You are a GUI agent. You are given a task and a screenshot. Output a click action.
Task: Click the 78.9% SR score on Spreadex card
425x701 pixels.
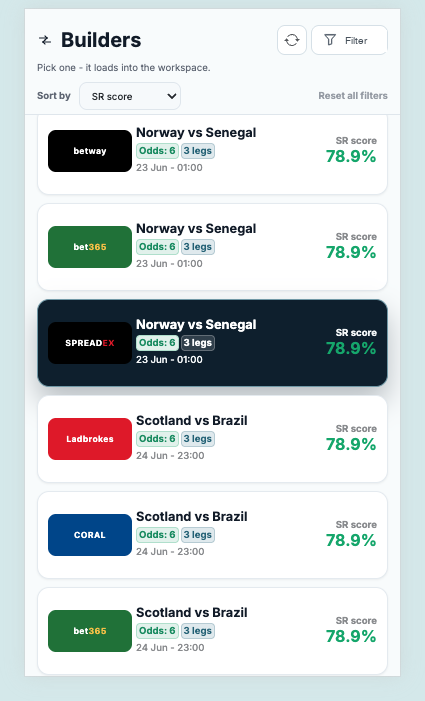pos(351,348)
